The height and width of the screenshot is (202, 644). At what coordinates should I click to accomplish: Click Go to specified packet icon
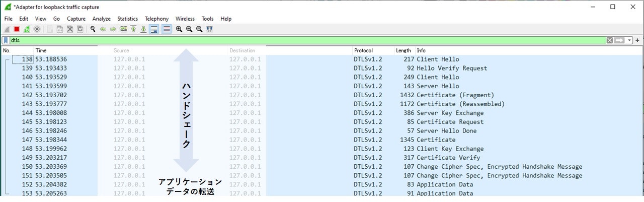[x=123, y=29]
